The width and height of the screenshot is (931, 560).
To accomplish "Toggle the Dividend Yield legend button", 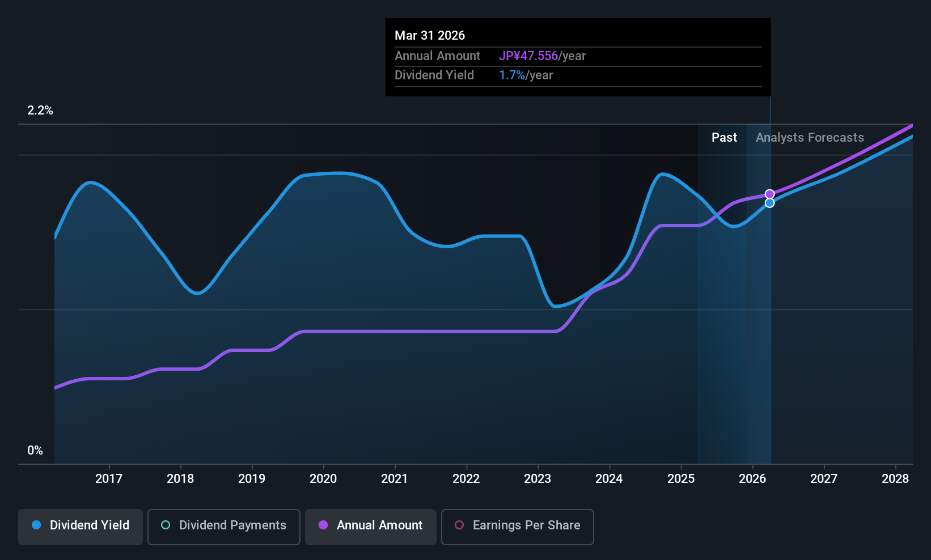I will coord(81,527).
